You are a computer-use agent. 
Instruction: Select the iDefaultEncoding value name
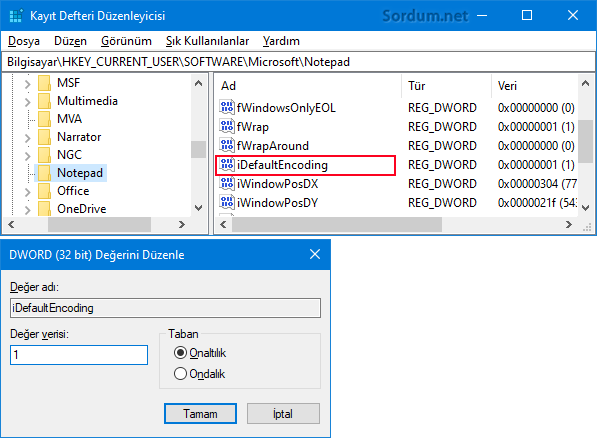282,165
